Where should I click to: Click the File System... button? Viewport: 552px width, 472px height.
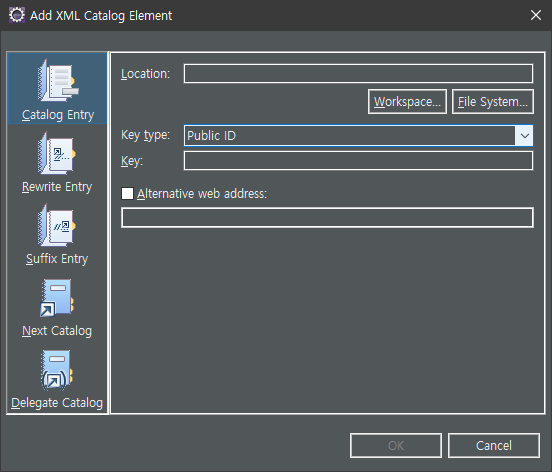coord(493,102)
